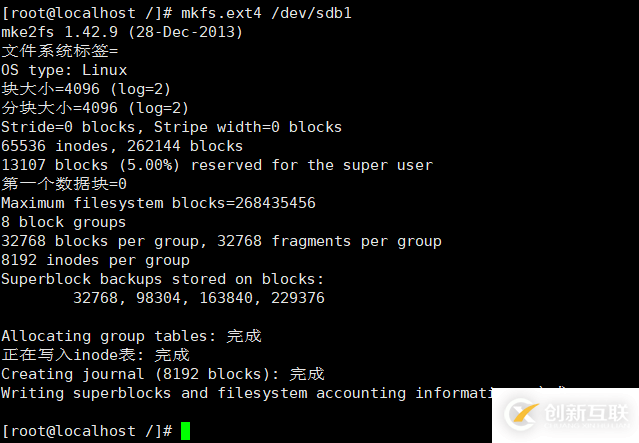
Task: Click the "Superblock backups stored on blocks" line
Action: tap(162, 279)
